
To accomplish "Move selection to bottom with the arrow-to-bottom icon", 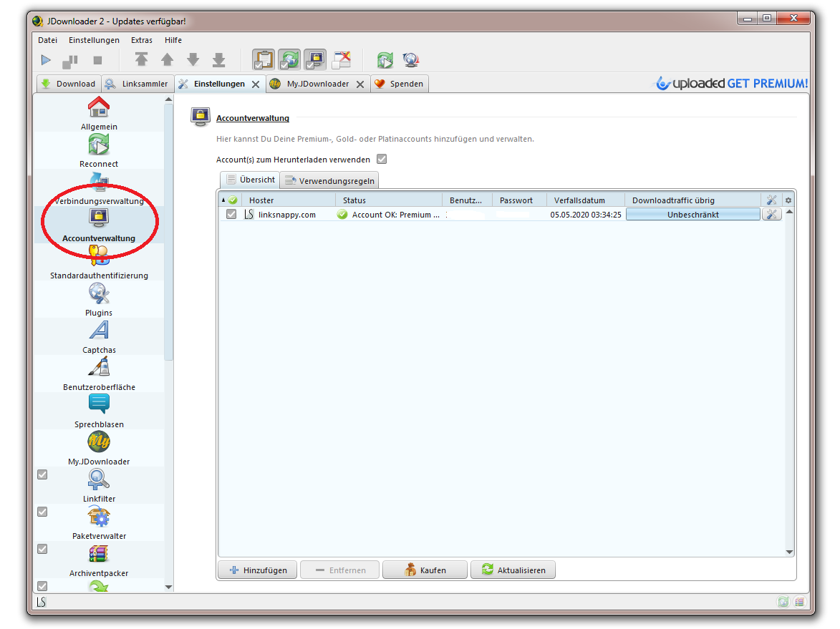I will pyautogui.click(x=218, y=59).
